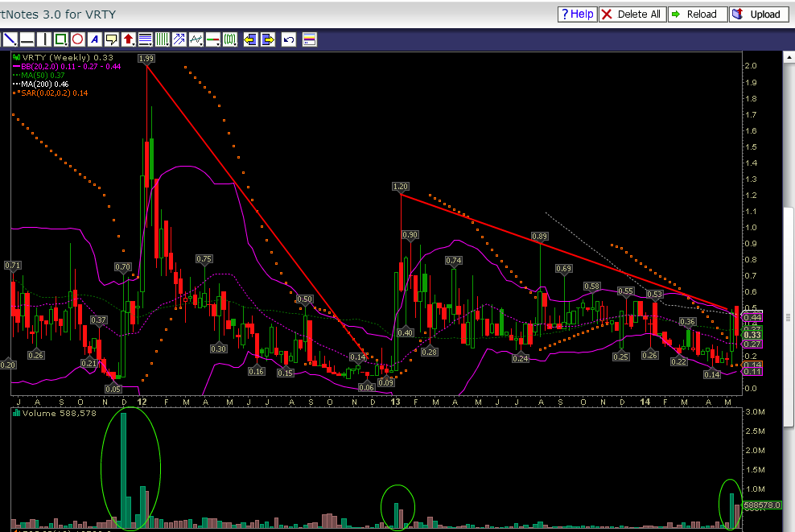Click the 1.99 peak price label
The height and width of the screenshot is (532, 795).
[x=146, y=58]
